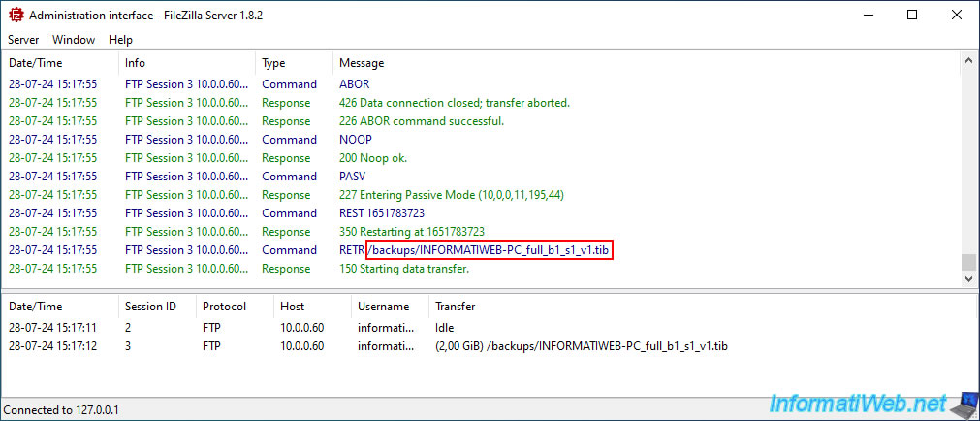Select the '226 ABOR command successful' row

(483, 120)
